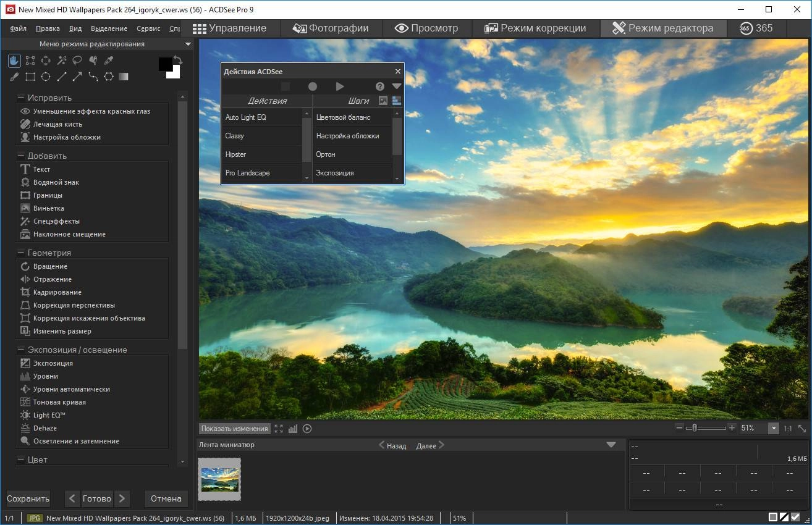This screenshot has height=525, width=812.
Task: Select the Eyedropper color picker tool
Action: click(x=109, y=61)
